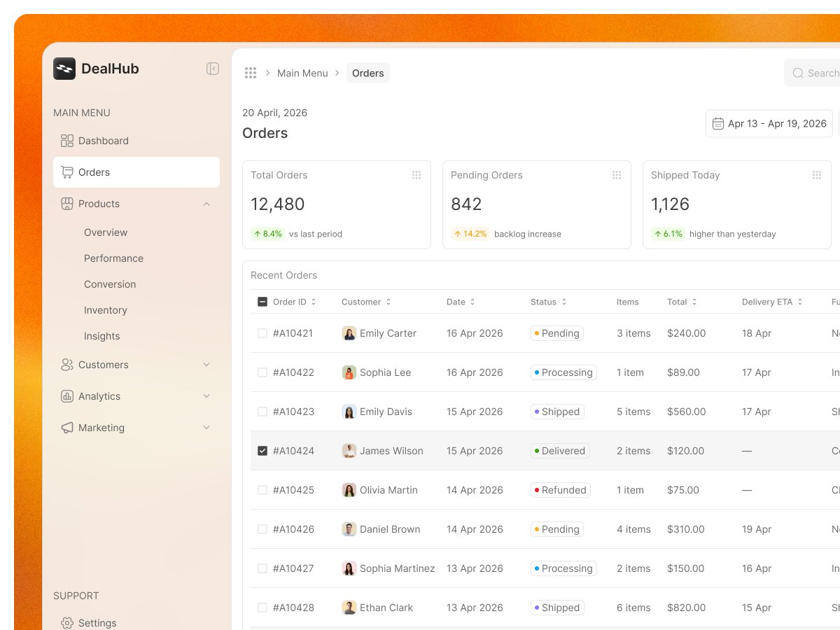840x630 pixels.
Task: Expand the Customers submenu chevron
Action: [x=206, y=365]
